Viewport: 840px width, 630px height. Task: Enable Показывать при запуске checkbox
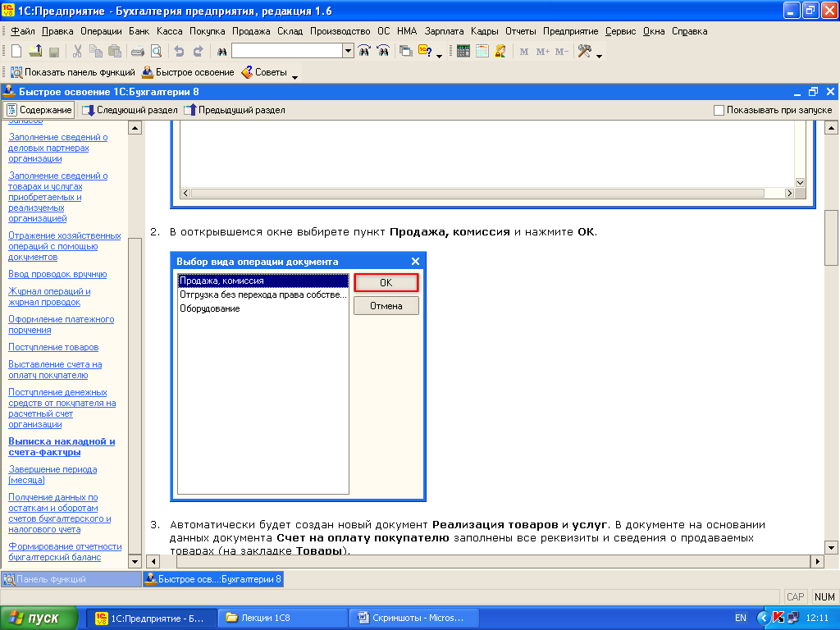[x=719, y=110]
